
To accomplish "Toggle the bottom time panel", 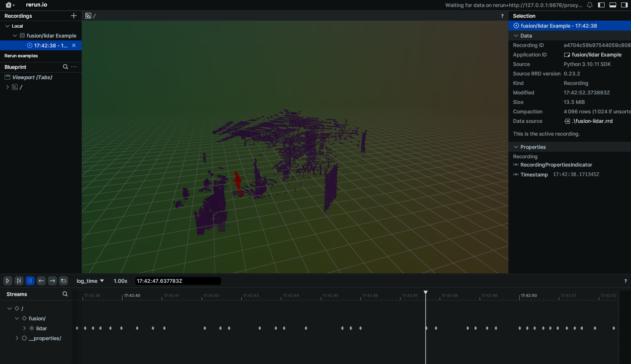I will [613, 5].
